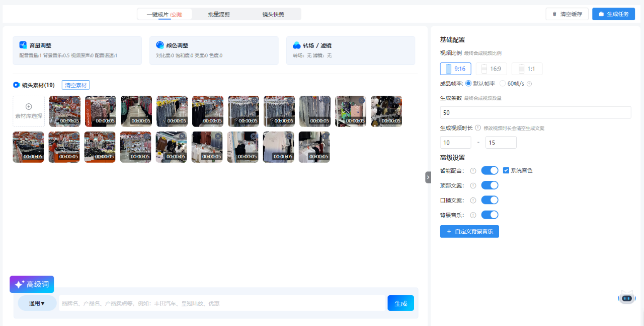The image size is (644, 326).
Task: Click help icon next to 60帧/s
Action: (x=529, y=84)
